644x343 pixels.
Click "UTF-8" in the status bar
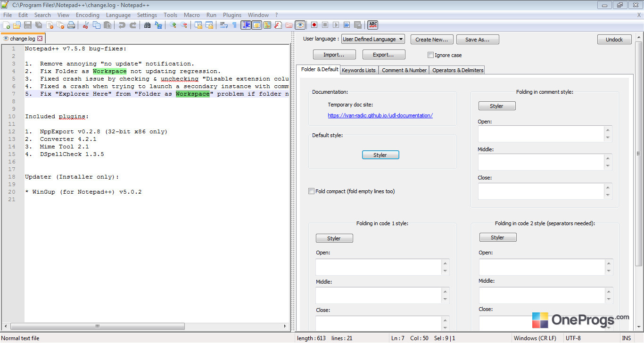pos(573,338)
